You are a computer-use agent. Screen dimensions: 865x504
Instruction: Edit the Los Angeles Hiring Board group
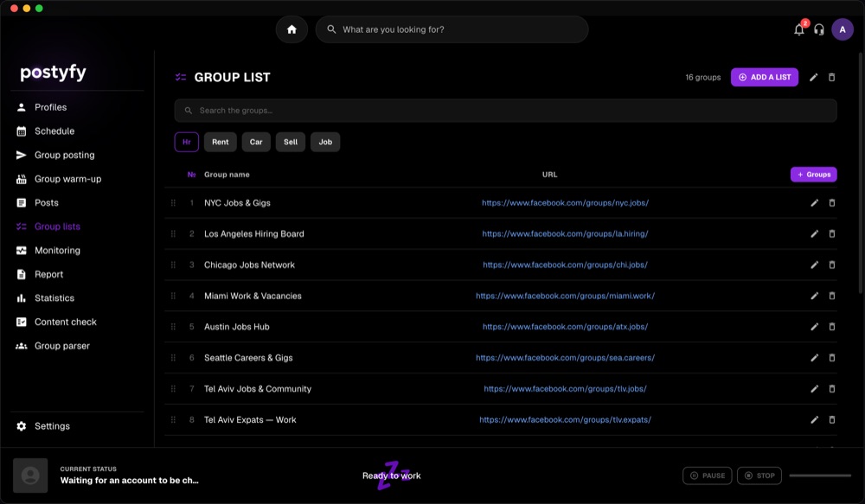(x=814, y=233)
